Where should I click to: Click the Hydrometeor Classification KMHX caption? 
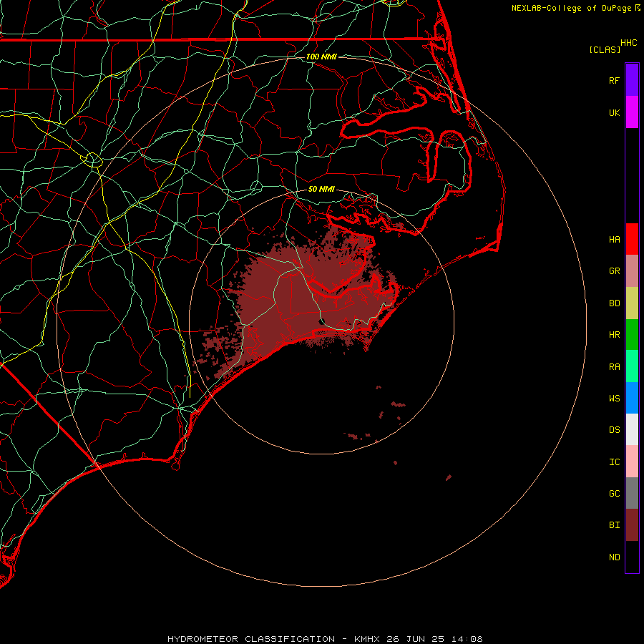coord(325,639)
